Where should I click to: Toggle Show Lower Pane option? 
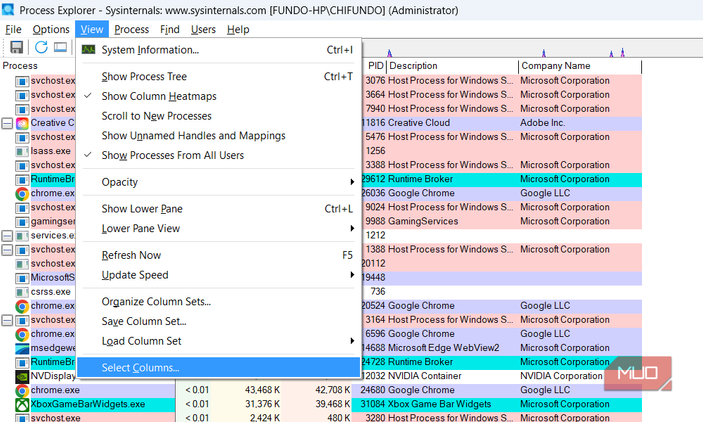coord(218,209)
